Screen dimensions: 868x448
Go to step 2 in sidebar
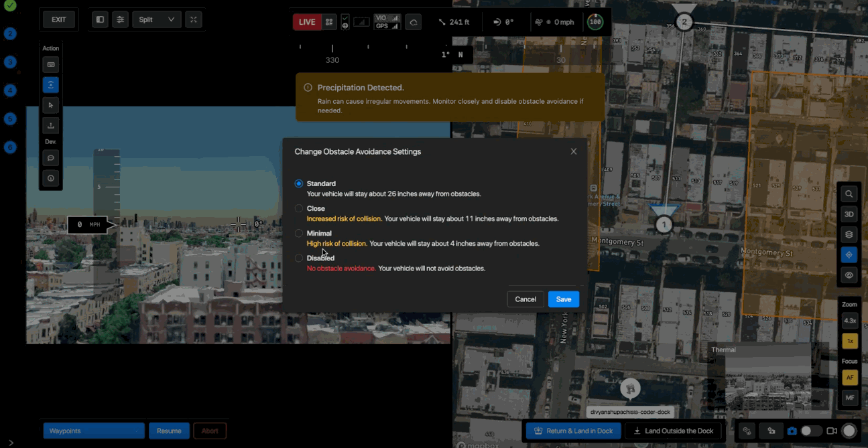point(10,33)
